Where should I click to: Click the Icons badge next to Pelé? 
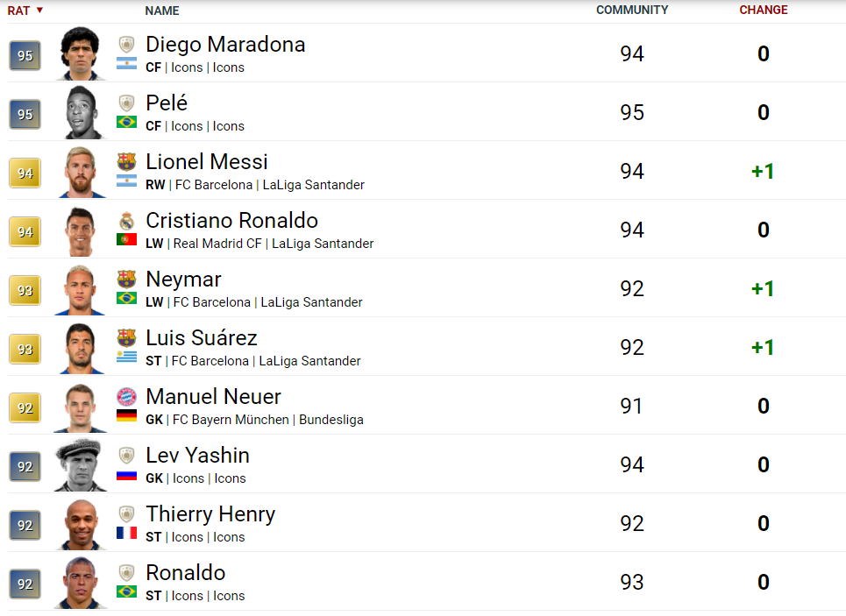tap(126, 103)
